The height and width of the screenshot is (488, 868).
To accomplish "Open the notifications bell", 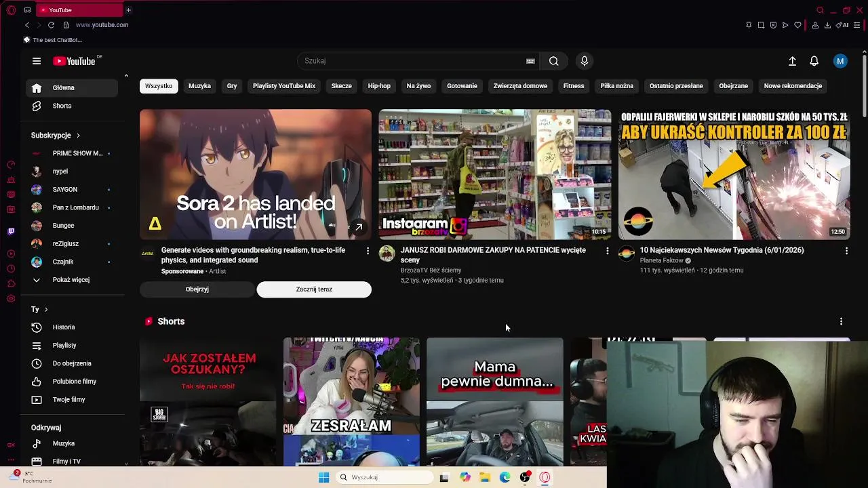I will [814, 61].
